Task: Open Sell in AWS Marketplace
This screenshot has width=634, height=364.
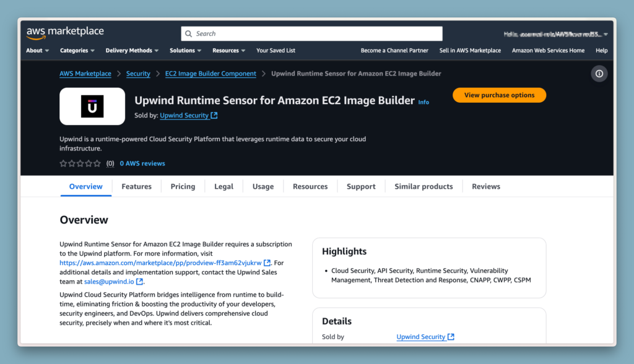Action: click(x=470, y=50)
